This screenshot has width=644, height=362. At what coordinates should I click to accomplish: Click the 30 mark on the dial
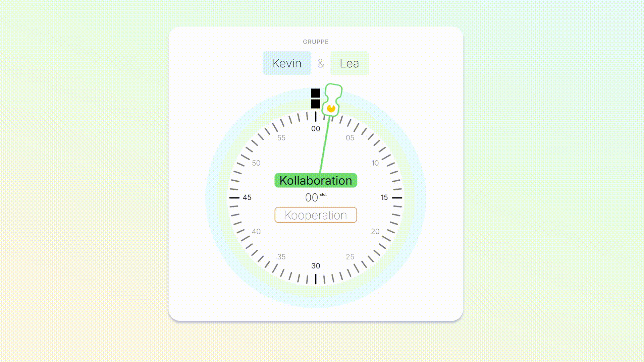(x=316, y=266)
